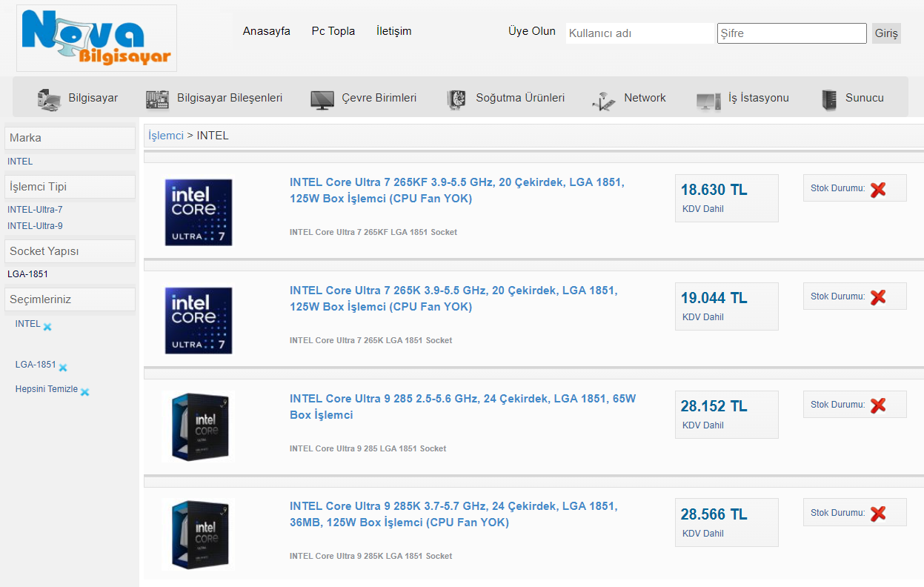Check the stock X icon for the 265KF
This screenshot has height=587, width=924.
tap(878, 189)
